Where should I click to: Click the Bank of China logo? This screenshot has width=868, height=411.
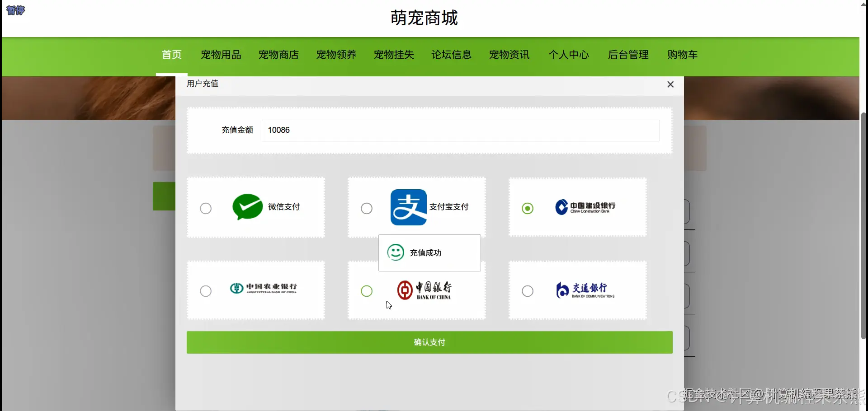pos(424,290)
